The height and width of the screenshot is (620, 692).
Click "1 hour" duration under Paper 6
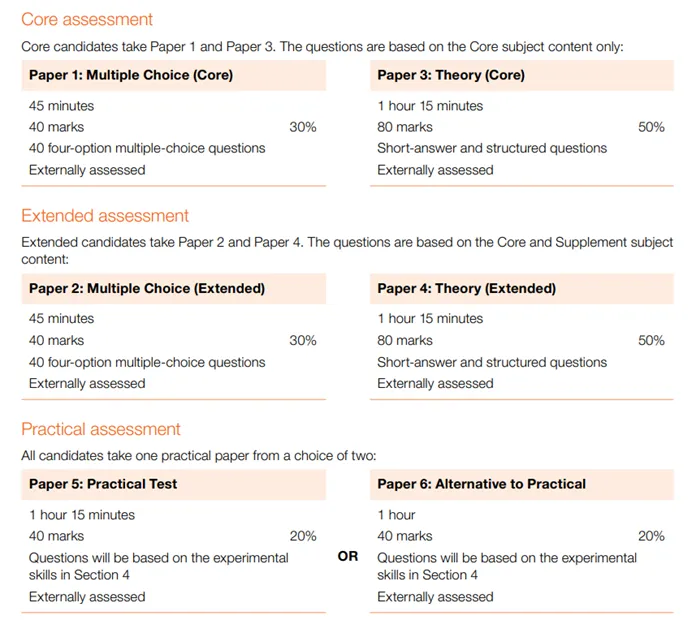point(396,515)
